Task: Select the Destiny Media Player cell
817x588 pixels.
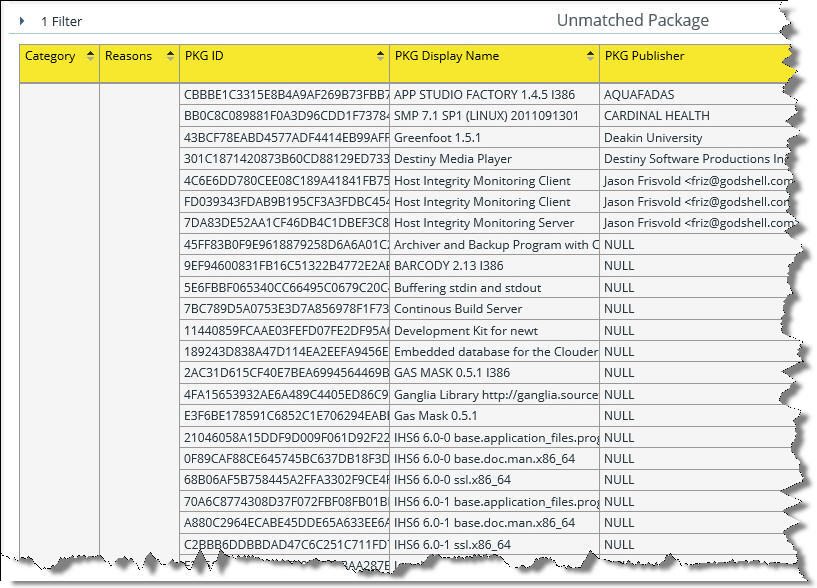Action: [494, 159]
